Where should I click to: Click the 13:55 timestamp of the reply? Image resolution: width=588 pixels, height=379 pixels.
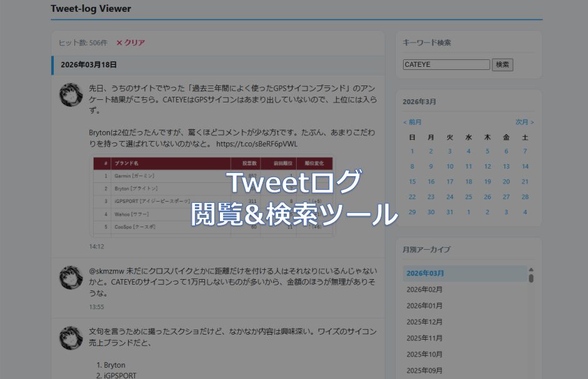(96, 307)
